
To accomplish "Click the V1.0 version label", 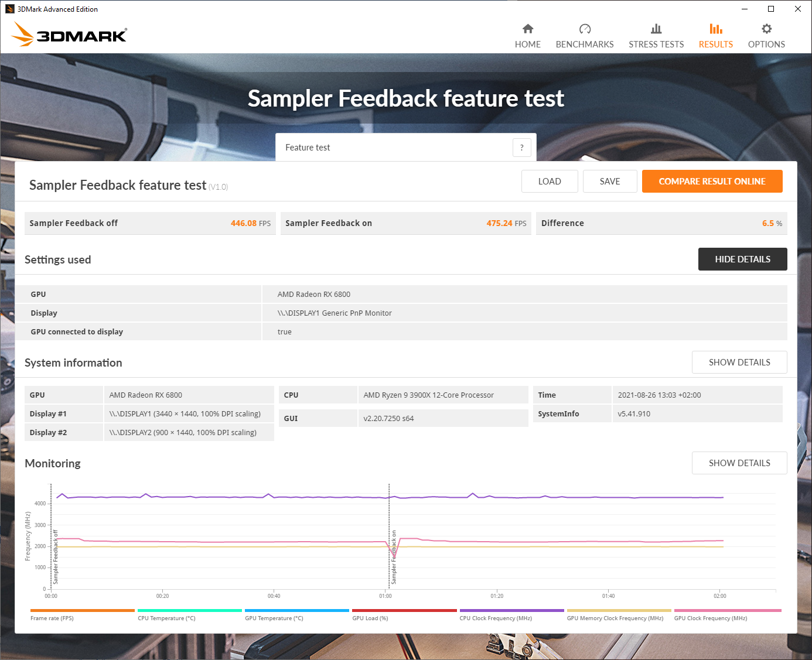I will (219, 187).
